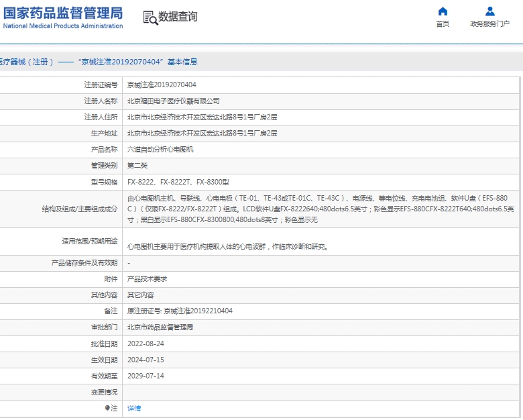
Task: Click the 产品技术要求 attachment text
Action: click(x=147, y=279)
